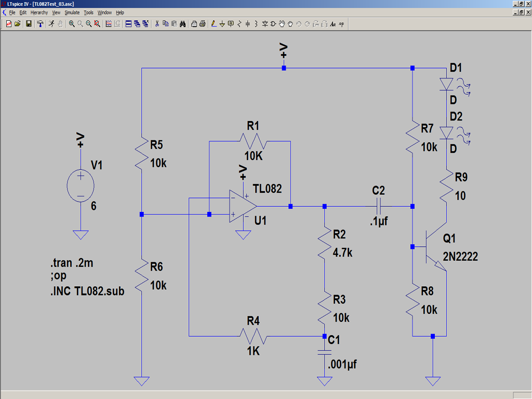Open the Simulate menu
This screenshot has width=532, height=399.
[72, 12]
